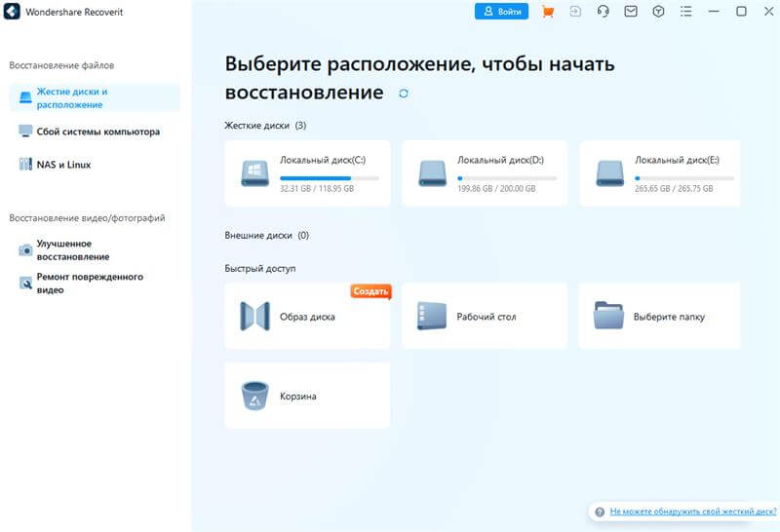Screen dimensions: 780x532
Task: Click the Рабочий стол label
Action: click(487, 317)
